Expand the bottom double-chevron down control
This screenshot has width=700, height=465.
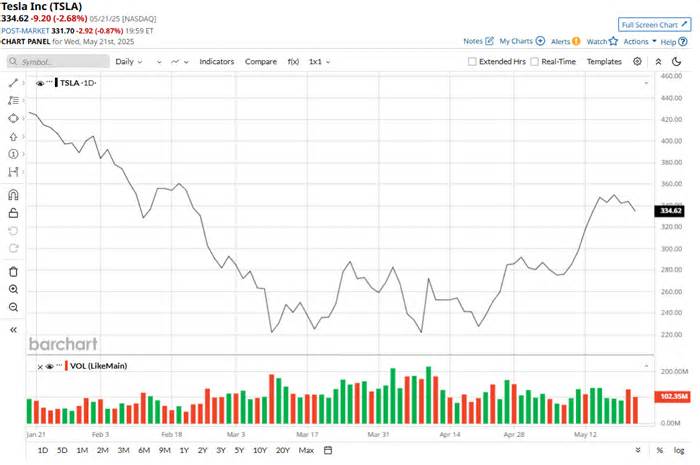pos(638,450)
